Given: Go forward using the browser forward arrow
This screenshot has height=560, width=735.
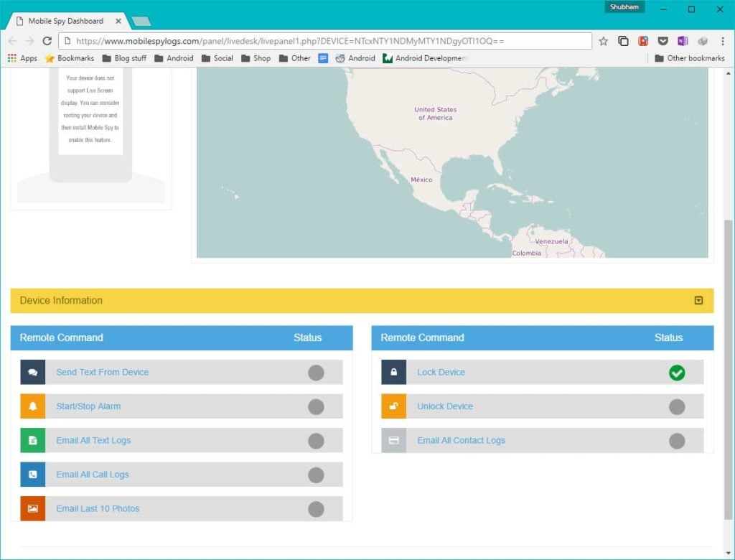Looking at the screenshot, I should 29,41.
